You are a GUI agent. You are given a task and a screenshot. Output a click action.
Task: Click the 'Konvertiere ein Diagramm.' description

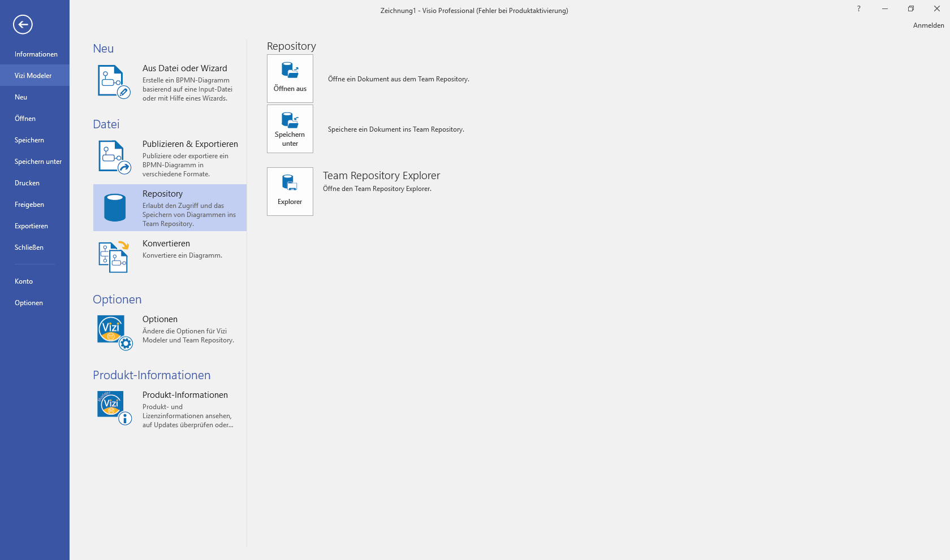[182, 255]
